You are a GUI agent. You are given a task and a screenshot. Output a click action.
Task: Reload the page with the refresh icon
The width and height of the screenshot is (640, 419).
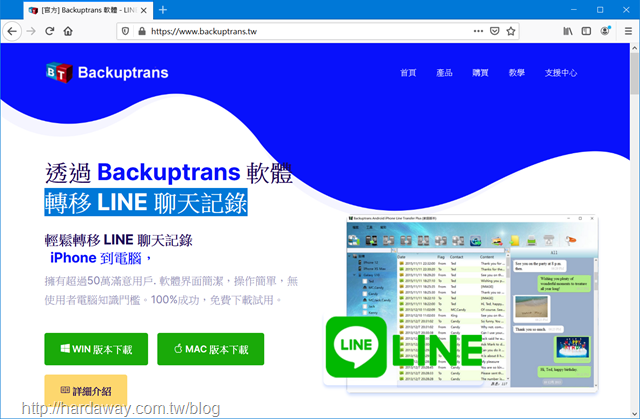point(50,31)
